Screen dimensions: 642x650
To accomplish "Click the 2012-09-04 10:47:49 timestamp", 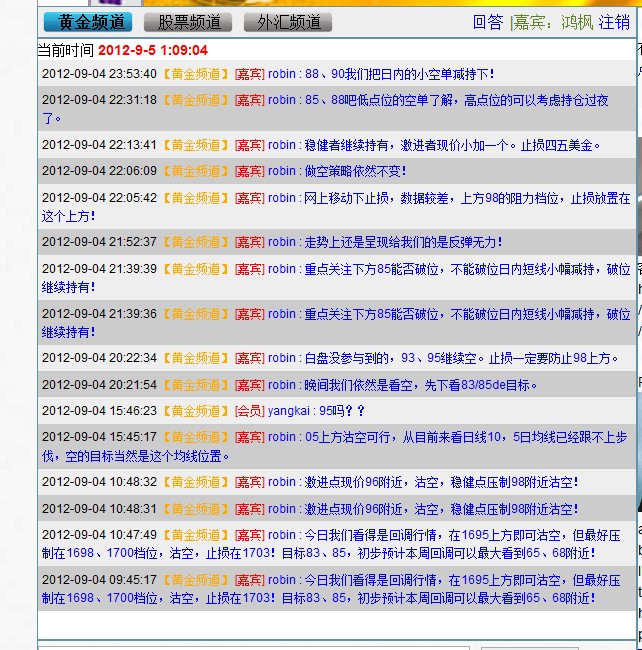I will [x=99, y=535].
